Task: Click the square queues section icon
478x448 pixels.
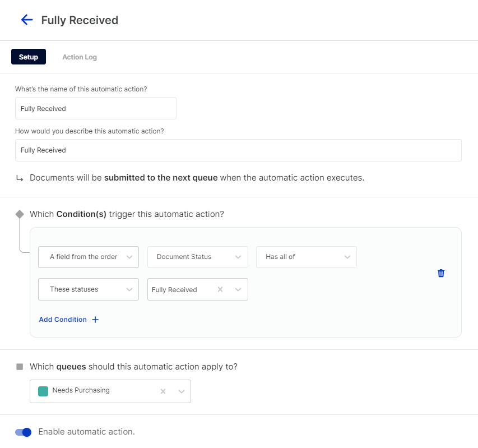Action: pos(20,367)
